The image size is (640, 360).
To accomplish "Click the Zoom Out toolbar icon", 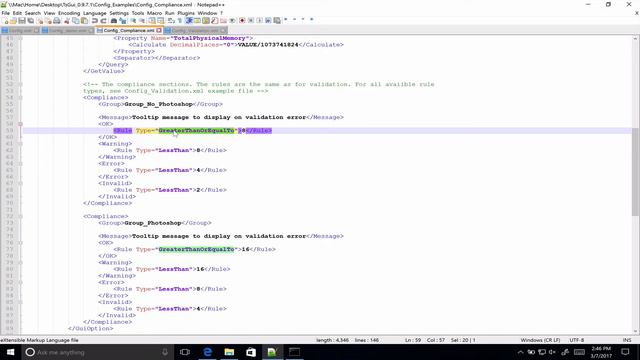I will click(x=142, y=20).
